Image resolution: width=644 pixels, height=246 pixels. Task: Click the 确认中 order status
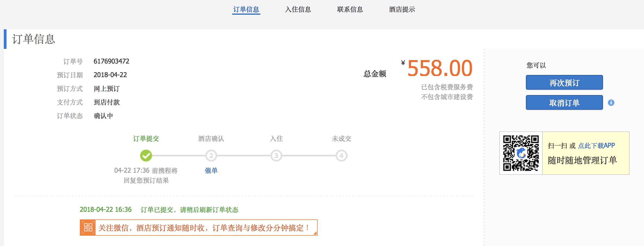103,116
